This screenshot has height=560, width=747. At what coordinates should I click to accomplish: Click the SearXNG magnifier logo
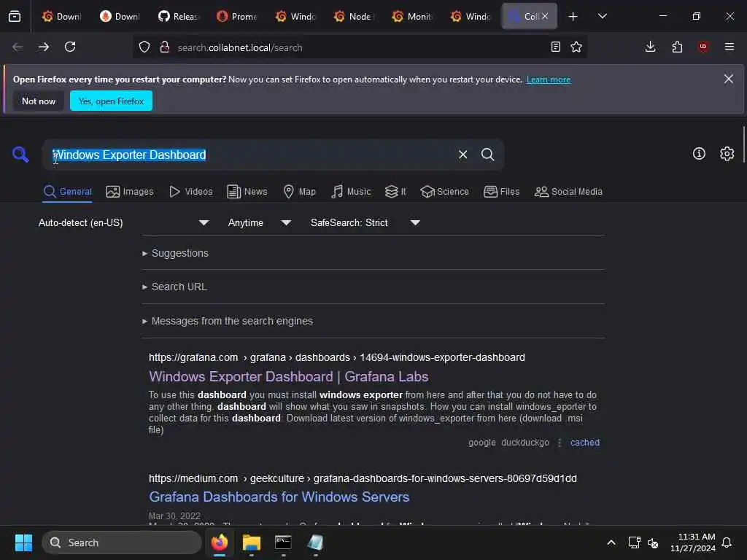click(20, 155)
